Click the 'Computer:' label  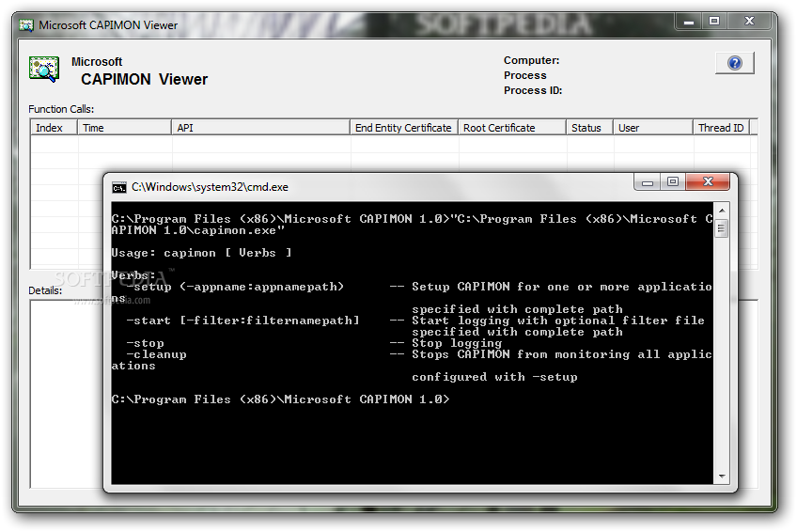click(531, 60)
